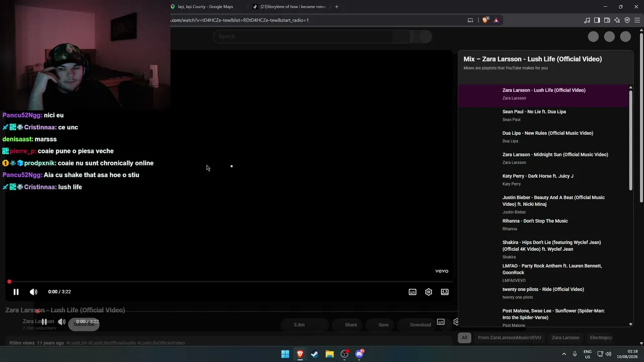Select the Electropop filter chip

click(x=601, y=337)
